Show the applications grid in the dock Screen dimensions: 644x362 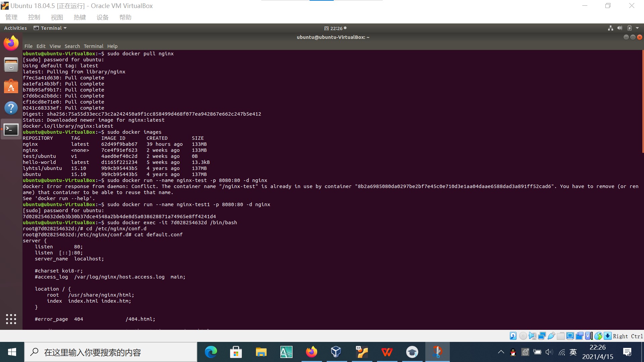(x=11, y=319)
